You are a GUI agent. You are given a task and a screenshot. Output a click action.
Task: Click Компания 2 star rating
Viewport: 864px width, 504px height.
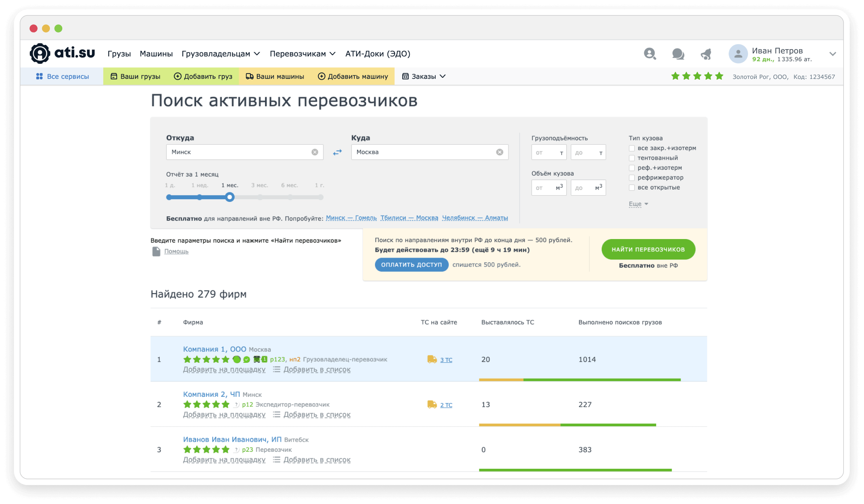[x=206, y=405]
